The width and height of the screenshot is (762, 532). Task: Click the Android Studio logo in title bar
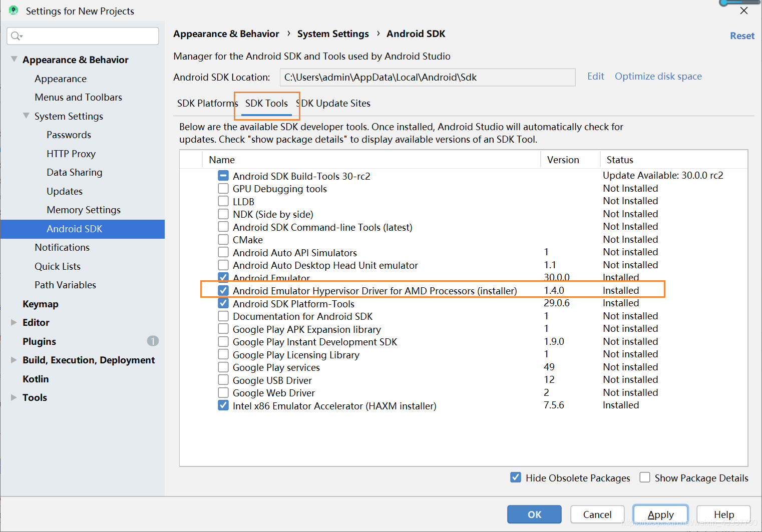tap(14, 11)
